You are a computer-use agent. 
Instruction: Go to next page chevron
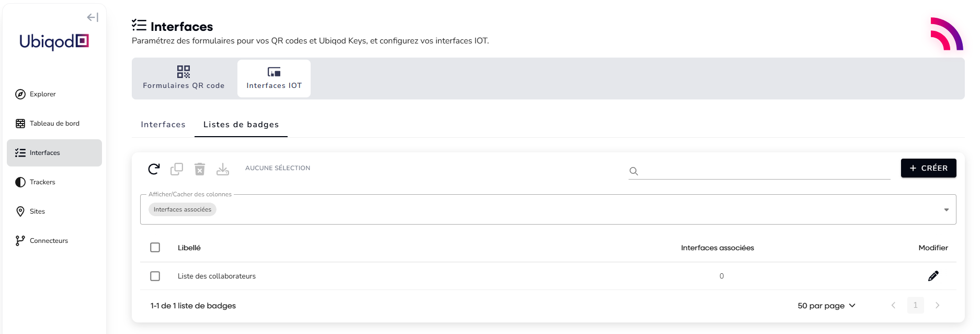tap(937, 305)
